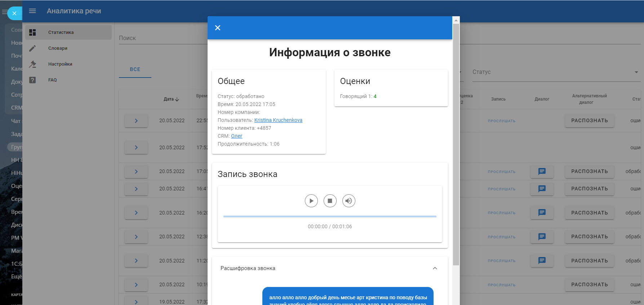
Task: Close the call information dialog
Action: tap(218, 28)
